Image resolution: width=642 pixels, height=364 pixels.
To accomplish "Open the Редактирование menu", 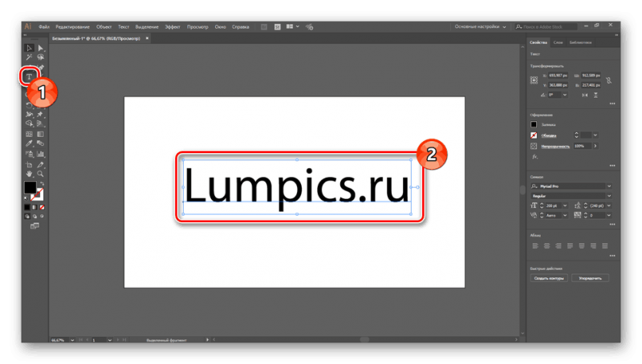I will tap(72, 27).
